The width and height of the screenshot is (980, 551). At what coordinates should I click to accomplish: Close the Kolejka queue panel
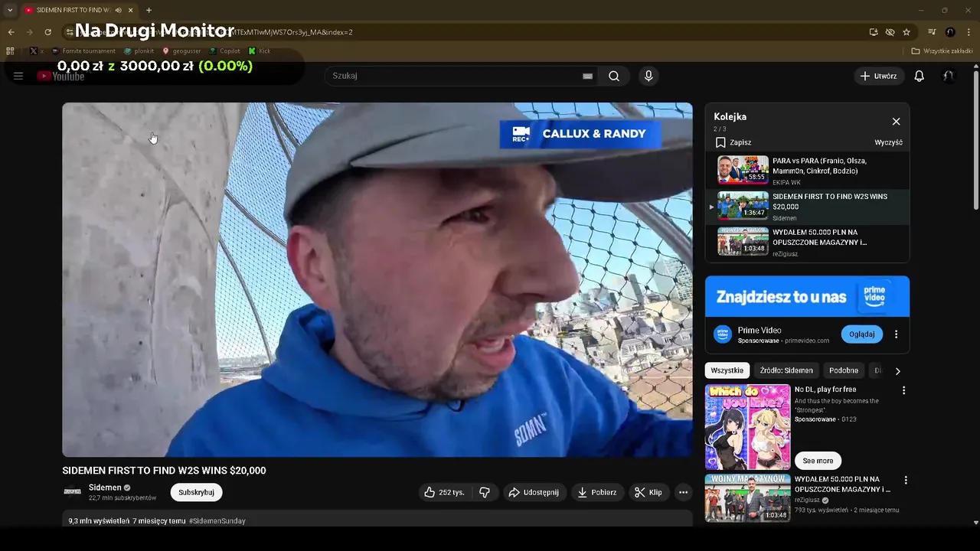[x=896, y=121]
